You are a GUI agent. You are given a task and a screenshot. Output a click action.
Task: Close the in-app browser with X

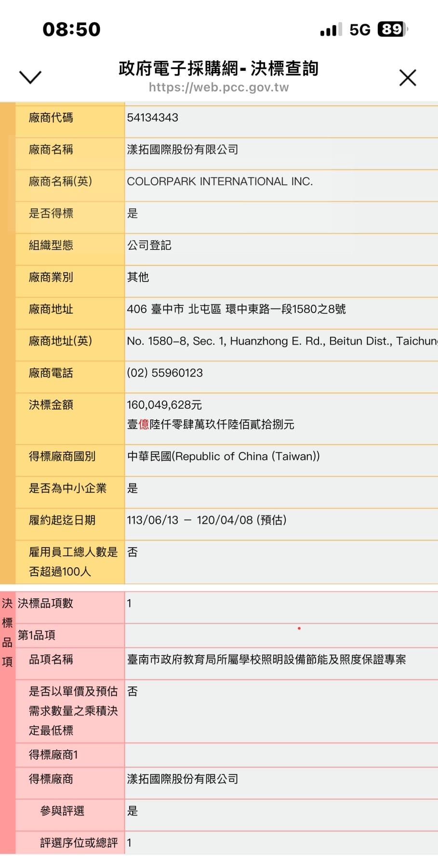click(408, 78)
